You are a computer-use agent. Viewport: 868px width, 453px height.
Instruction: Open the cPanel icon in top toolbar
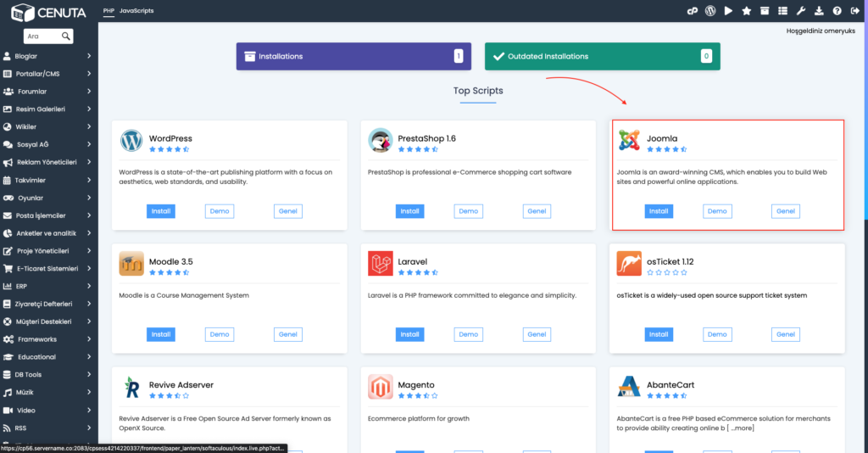click(692, 10)
